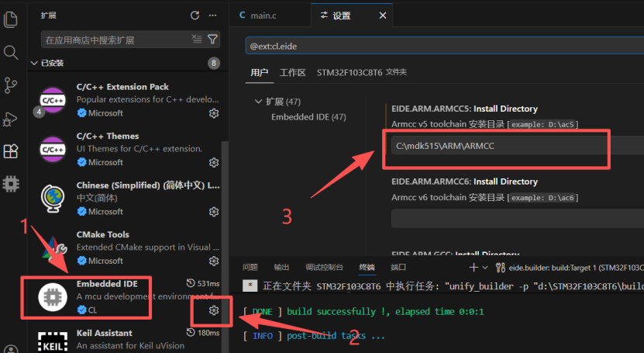Select the STM32F103C8T6 文件夹 scope tab
Screen dimensions: 644x353
tap(361, 72)
